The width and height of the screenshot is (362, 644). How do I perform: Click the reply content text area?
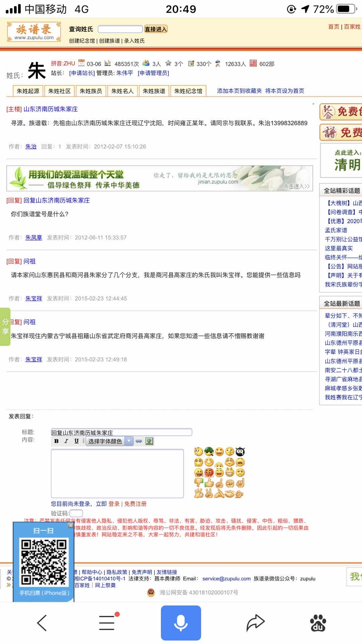click(117, 473)
